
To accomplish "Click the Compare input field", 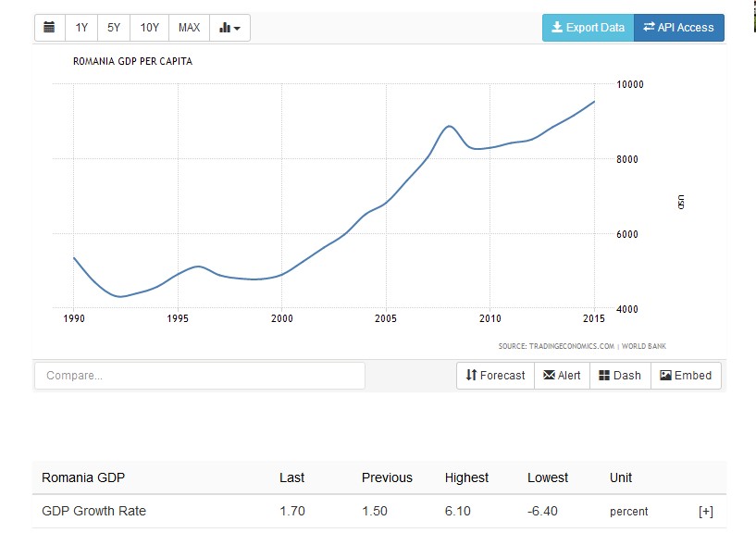I will tap(200, 376).
